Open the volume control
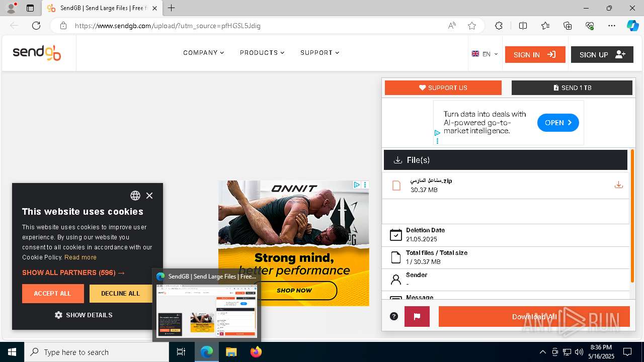Screen dimensions: 644x362 coord(579,352)
